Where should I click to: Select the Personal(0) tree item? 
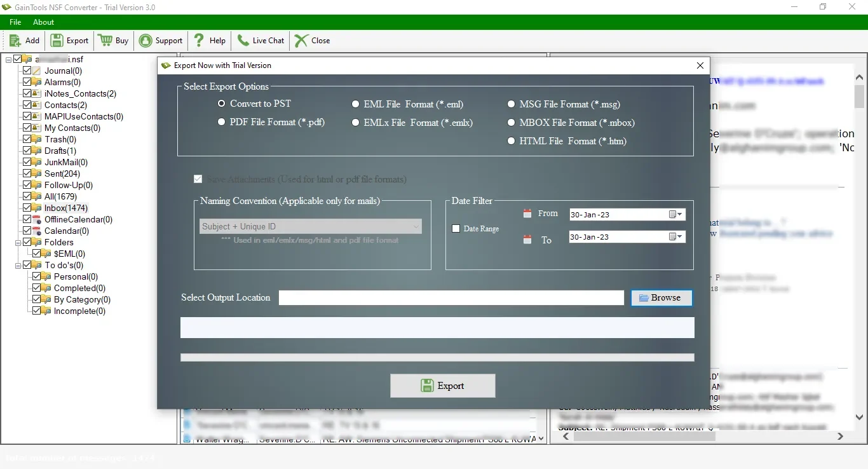pos(76,277)
